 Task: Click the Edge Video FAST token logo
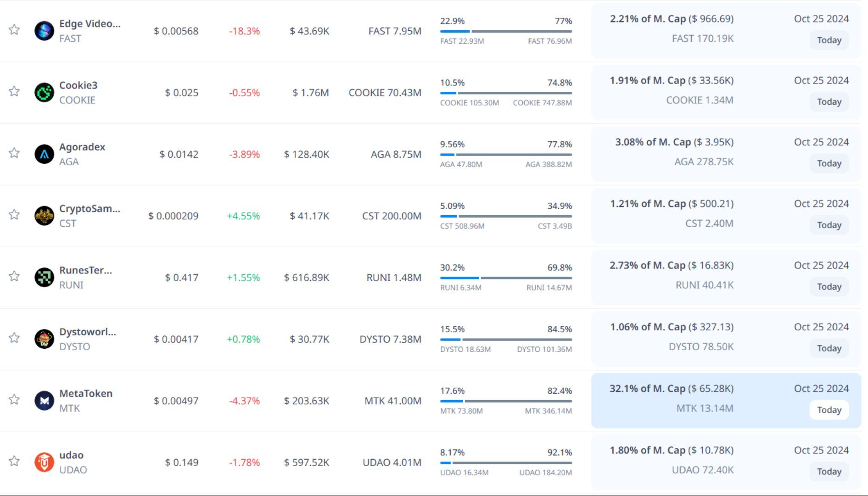click(44, 31)
